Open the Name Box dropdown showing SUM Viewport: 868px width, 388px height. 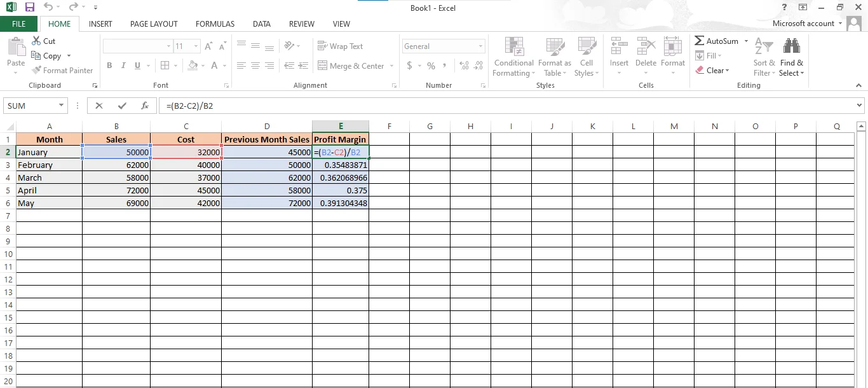point(62,106)
